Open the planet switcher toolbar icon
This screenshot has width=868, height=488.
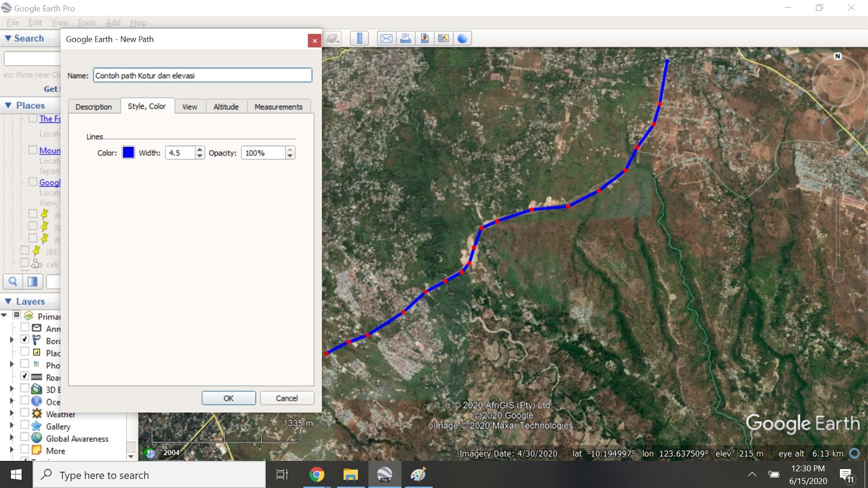point(333,38)
